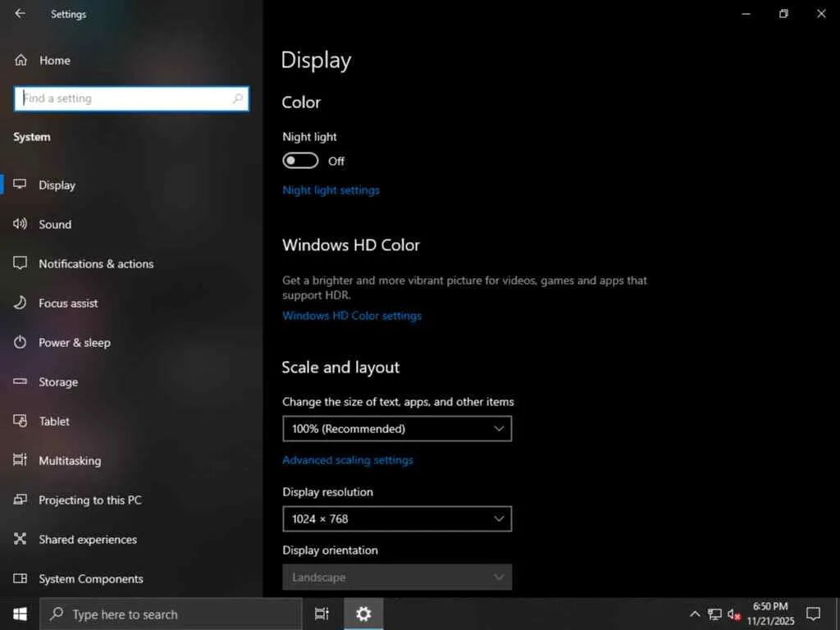Screen dimensions: 840x630
Task: Click the Find a setting search box
Action: point(131,98)
